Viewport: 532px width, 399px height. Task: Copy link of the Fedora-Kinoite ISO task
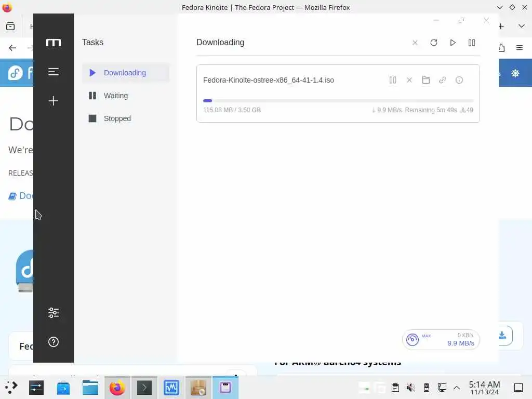443,80
